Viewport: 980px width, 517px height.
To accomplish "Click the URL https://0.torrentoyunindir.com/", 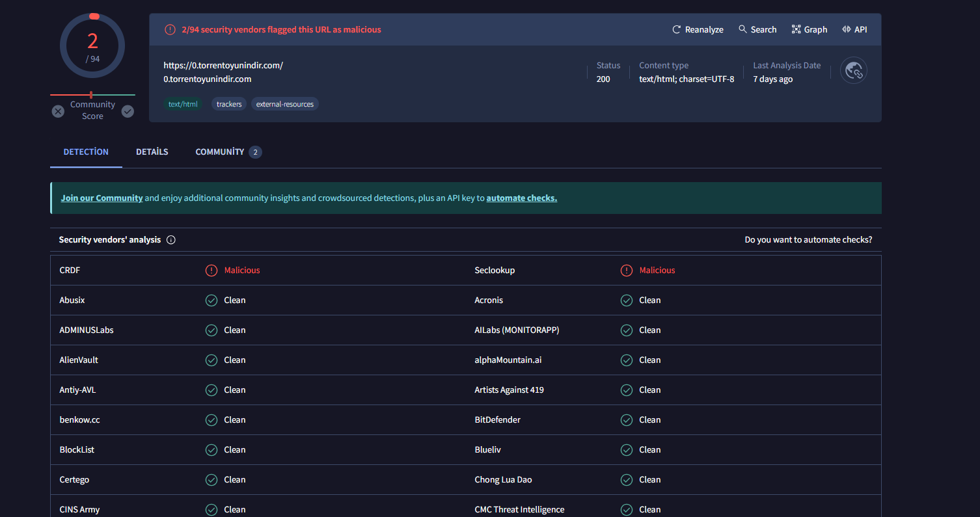I will click(223, 65).
